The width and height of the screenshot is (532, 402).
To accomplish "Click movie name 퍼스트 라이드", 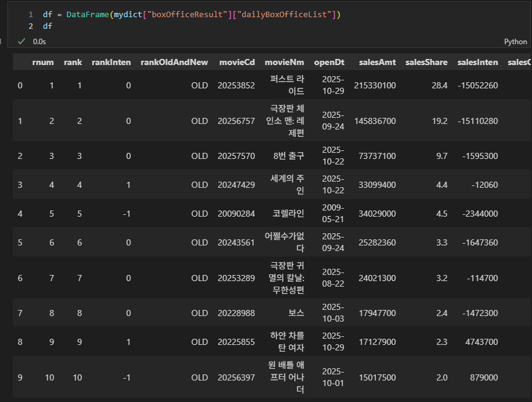I will point(287,85).
